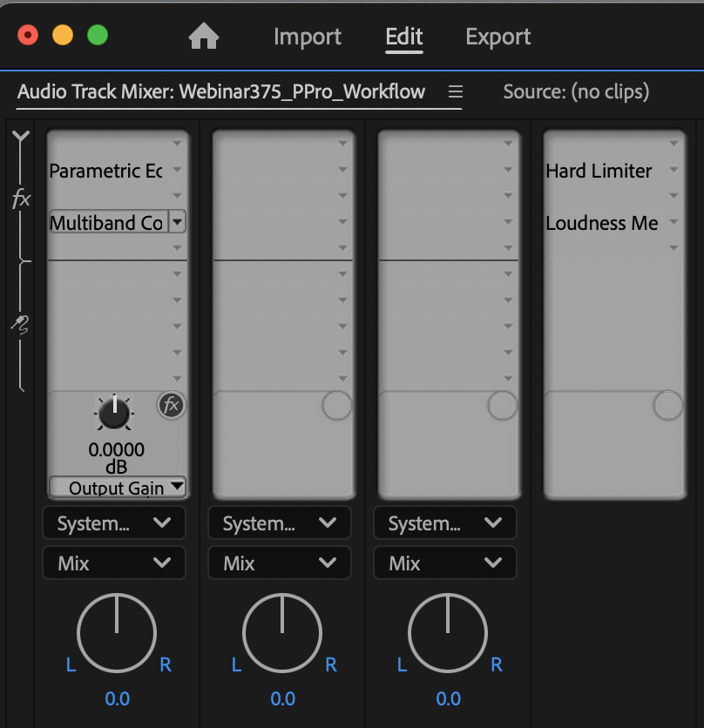Toggle the fx bypass button on first track

click(172, 405)
